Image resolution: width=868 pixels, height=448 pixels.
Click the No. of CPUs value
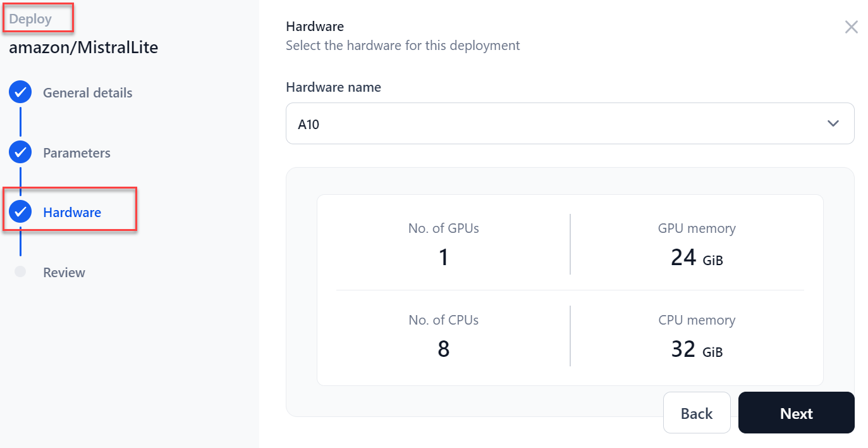coord(443,349)
